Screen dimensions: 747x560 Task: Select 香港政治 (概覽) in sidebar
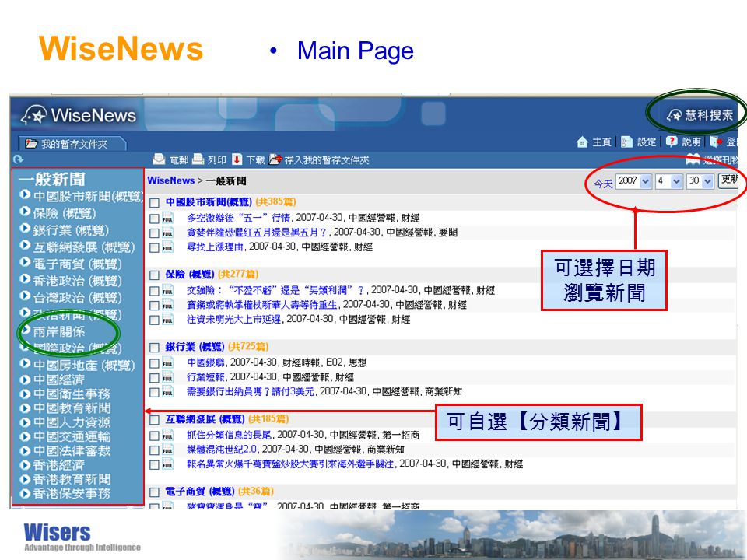77,281
